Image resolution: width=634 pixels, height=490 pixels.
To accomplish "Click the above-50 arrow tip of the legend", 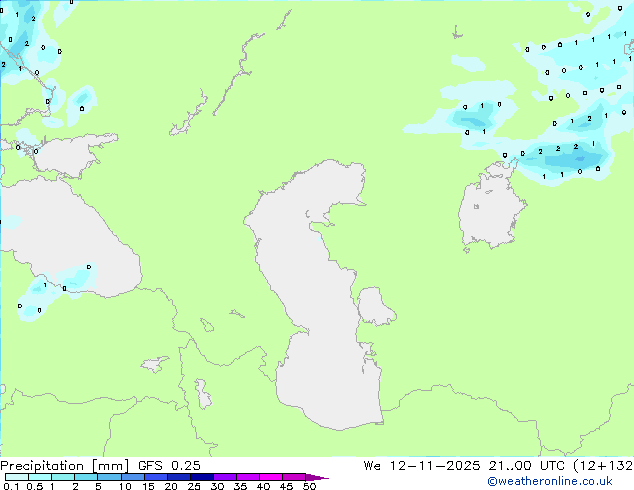I will click(x=317, y=477).
